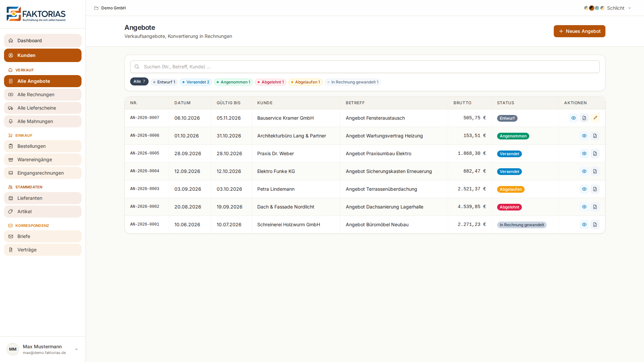The image size is (644, 362).
Task: Click the Artikel tag icon
Action: tap(11, 212)
